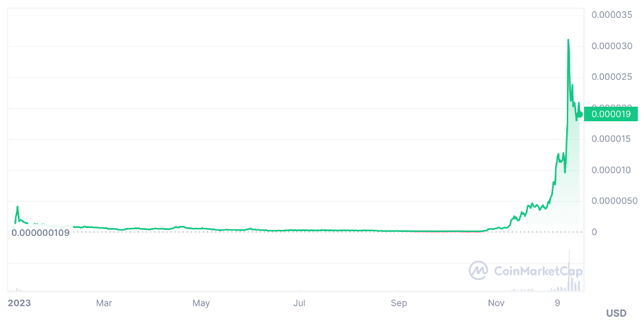Select the Nov marker on the time axis
This screenshot has width=644, height=332.
click(x=496, y=303)
